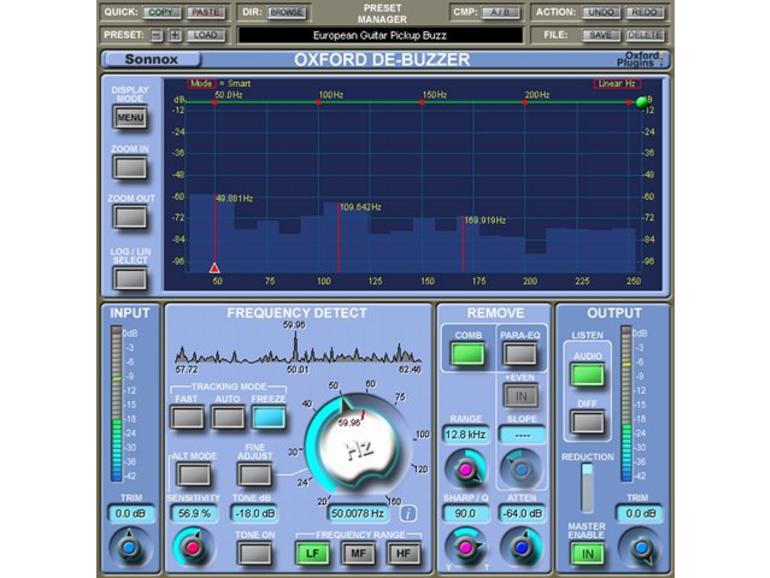This screenshot has height=578, width=770.
Task: Click the 50.0078 Hz frequency value field
Action: coord(357,514)
